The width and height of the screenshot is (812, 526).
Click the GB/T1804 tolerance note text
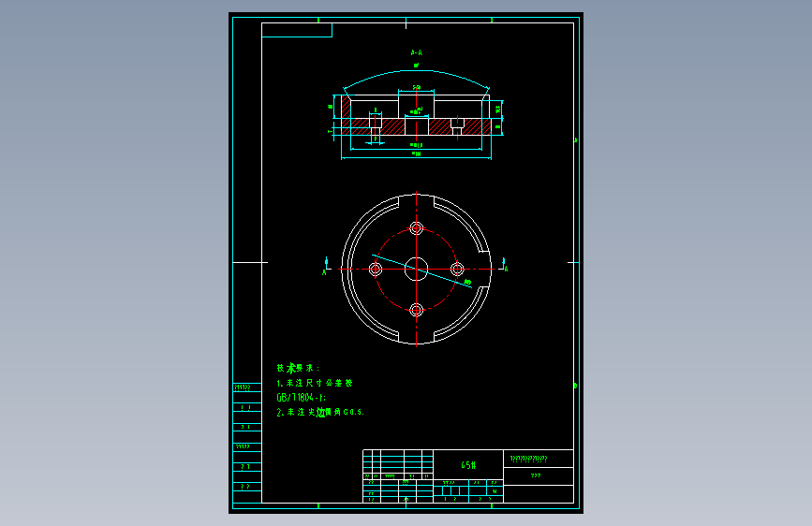coord(301,398)
